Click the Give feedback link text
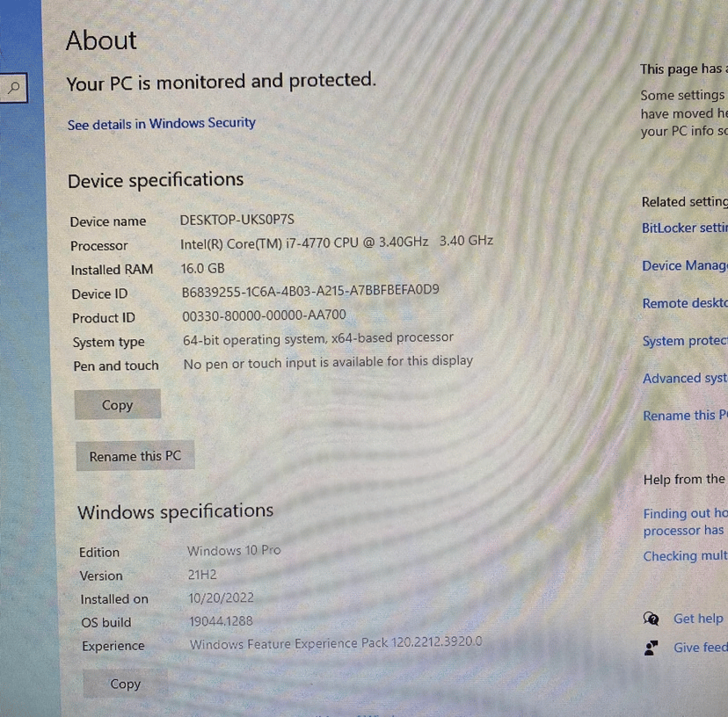The width and height of the screenshot is (728, 717). coord(701,648)
